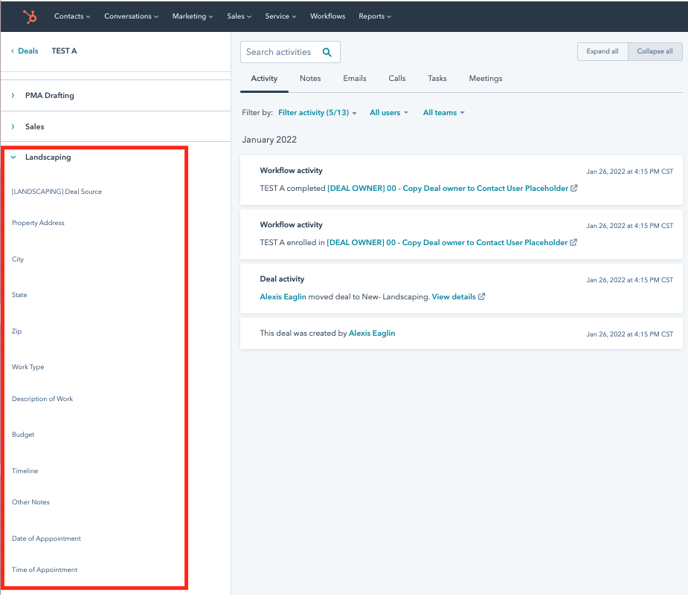Viewport: 688px width, 595px height.
Task: Click the Zip property field
Action: [x=17, y=331]
